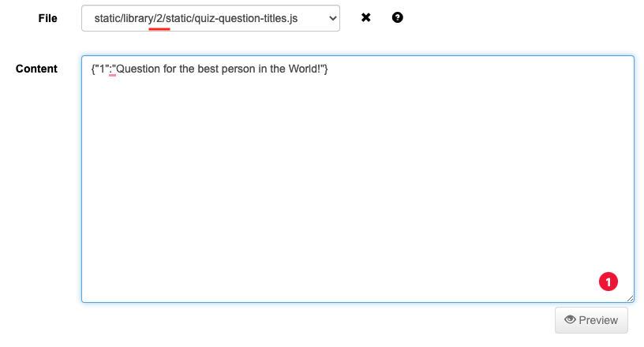
Task: Focus the Content text area
Action: click(x=358, y=179)
